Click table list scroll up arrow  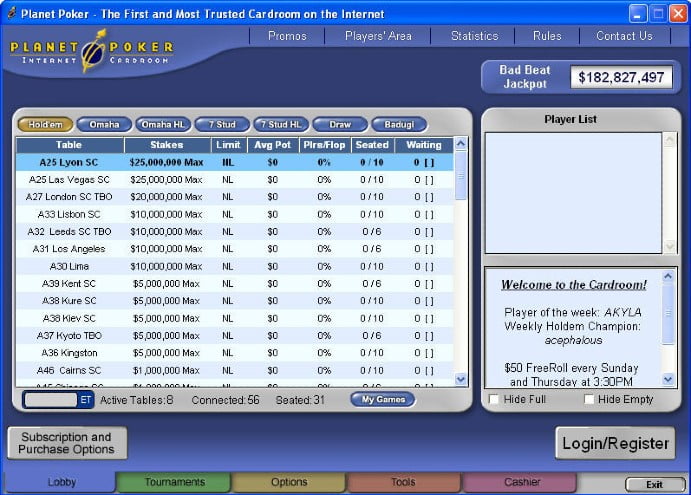click(x=461, y=144)
